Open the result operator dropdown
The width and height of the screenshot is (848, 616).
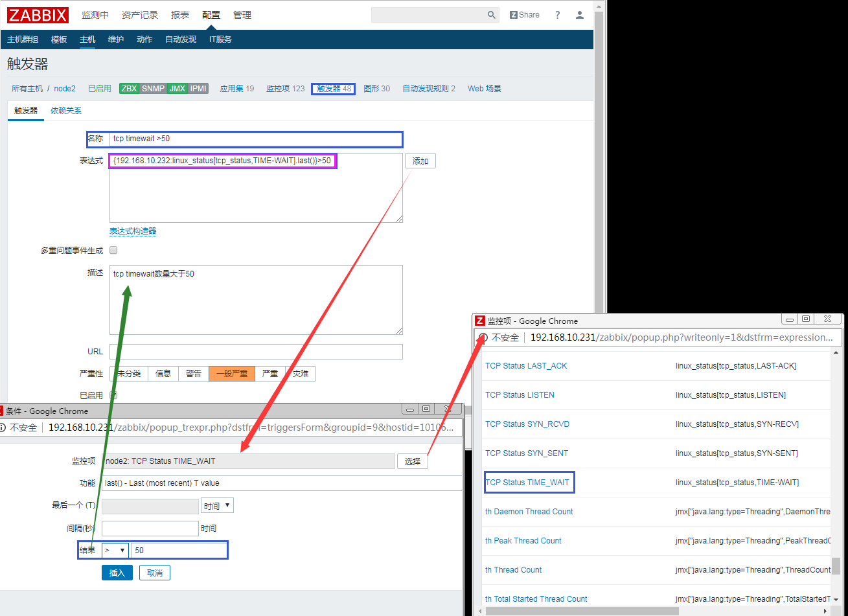tap(115, 550)
